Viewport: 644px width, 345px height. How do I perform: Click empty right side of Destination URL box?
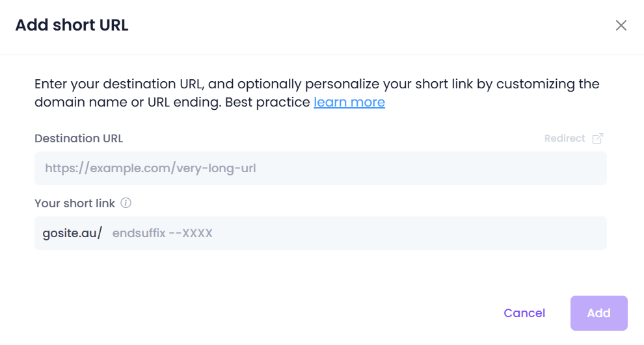coord(452,168)
